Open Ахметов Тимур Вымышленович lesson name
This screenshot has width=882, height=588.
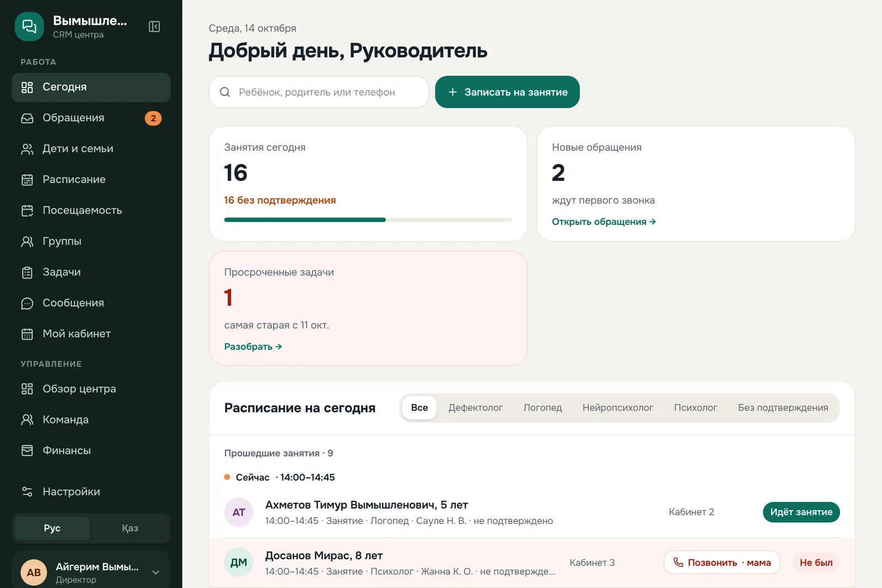click(x=367, y=505)
